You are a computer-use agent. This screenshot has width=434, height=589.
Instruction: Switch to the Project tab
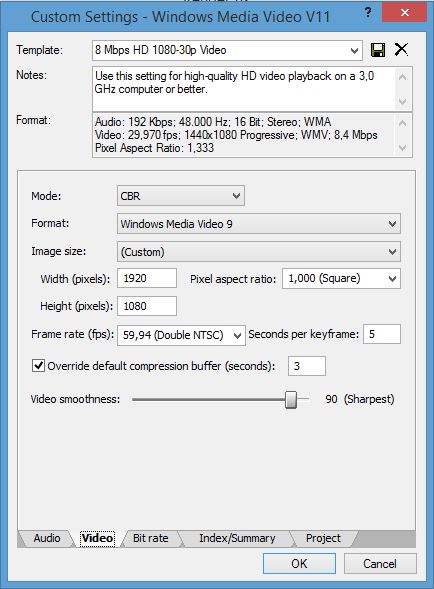pos(323,538)
